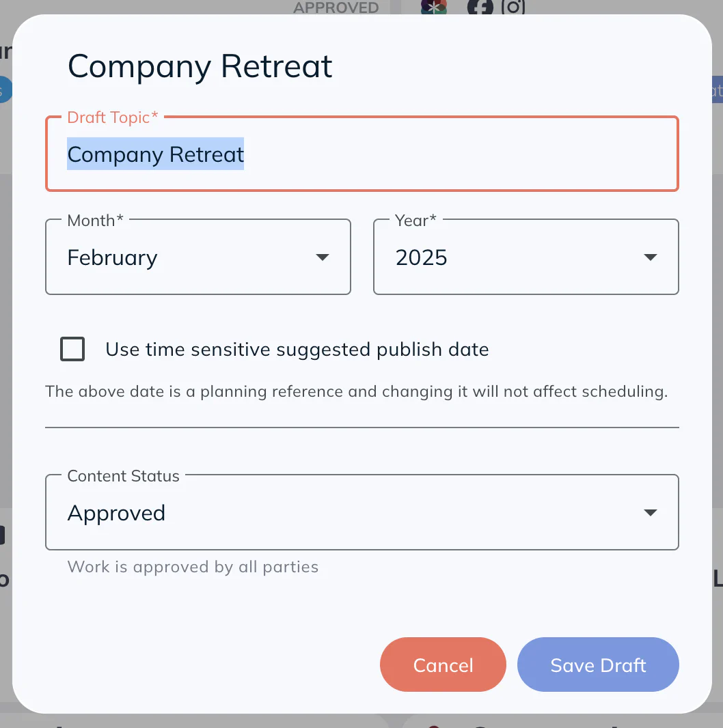The image size is (723, 728).
Task: Click the colorful asterisk icon at top
Action: [434, 7]
